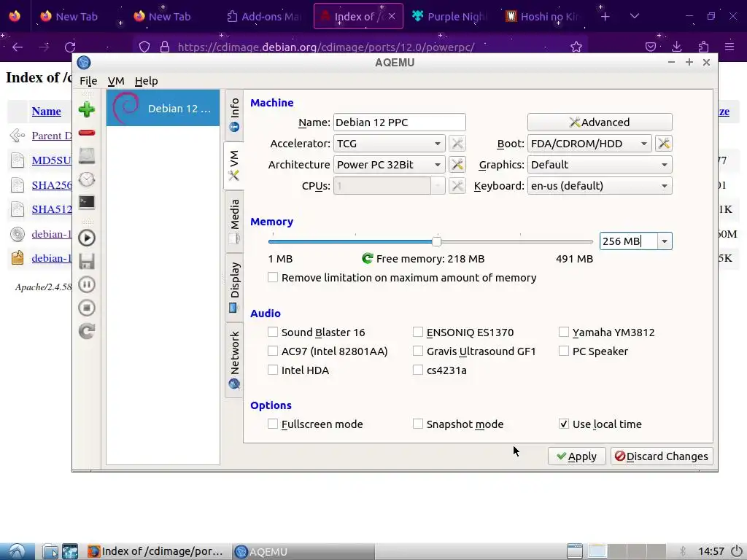The width and height of the screenshot is (747, 560).
Task: Open the disk image manager icon in AQEMU toolbar
Action: pyautogui.click(x=87, y=156)
